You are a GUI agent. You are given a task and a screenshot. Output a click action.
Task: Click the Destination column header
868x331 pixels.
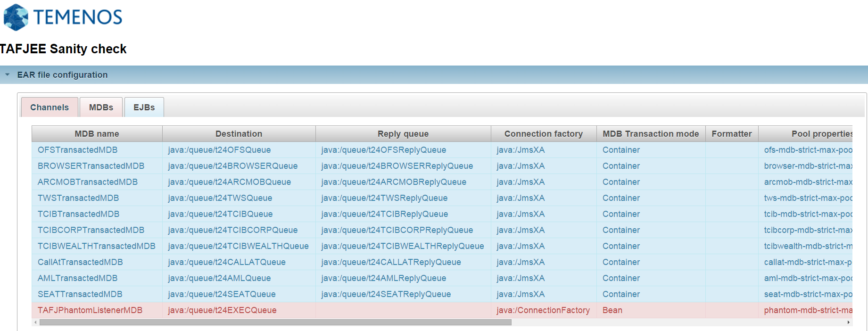239,134
